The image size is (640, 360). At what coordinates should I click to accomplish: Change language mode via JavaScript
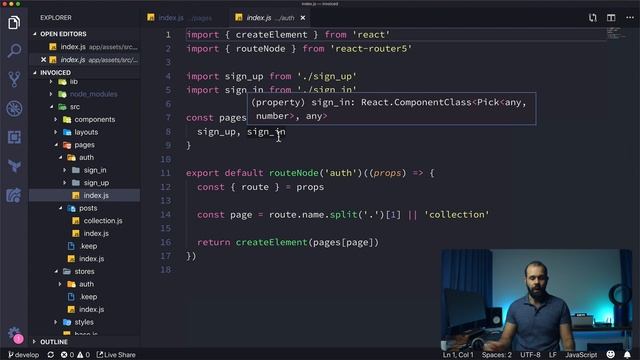(x=581, y=355)
